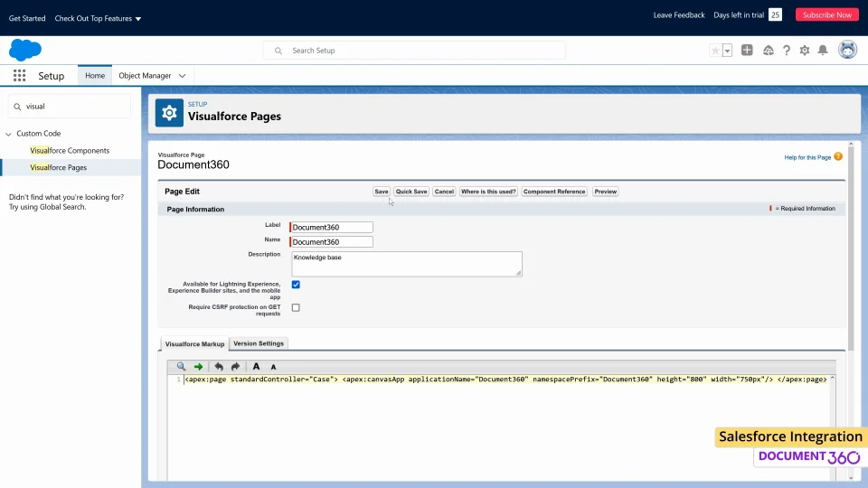Click the green go-to-line arrow icon
Viewport: 868px width, 488px height.
198,366
